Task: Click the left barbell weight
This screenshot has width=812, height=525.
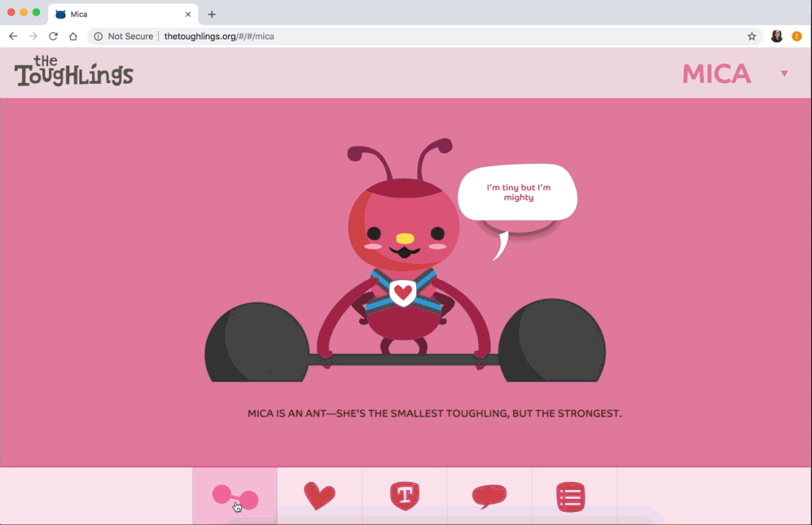Action: pos(257,342)
